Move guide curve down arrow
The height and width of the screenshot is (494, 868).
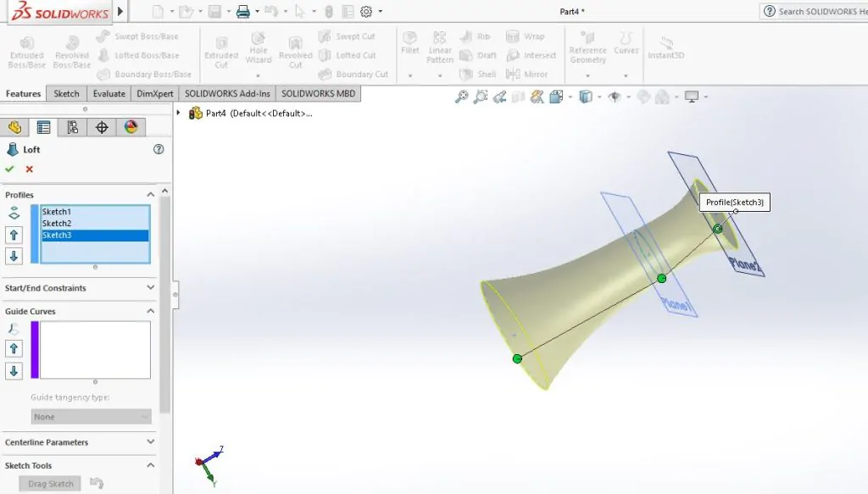coord(14,370)
